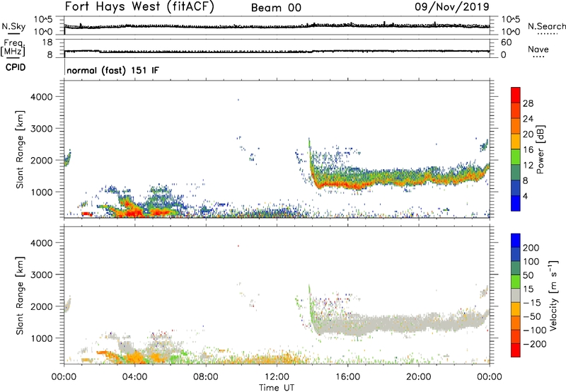
Task: Click the 'N.Search' legend label
Action: point(546,26)
